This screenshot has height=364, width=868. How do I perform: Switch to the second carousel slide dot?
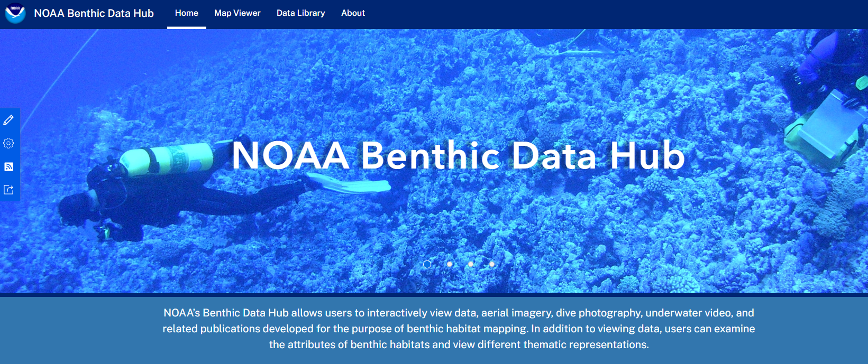tap(450, 264)
